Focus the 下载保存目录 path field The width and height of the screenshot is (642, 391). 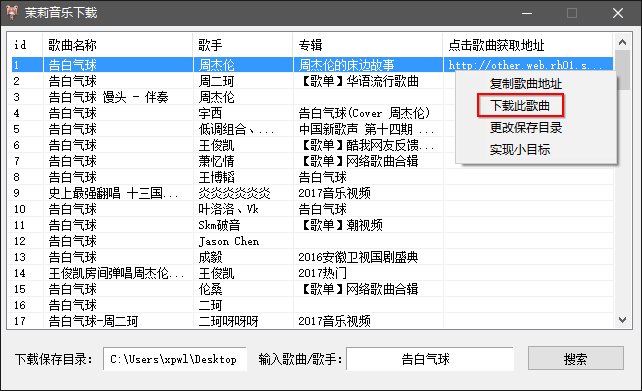pos(175,359)
